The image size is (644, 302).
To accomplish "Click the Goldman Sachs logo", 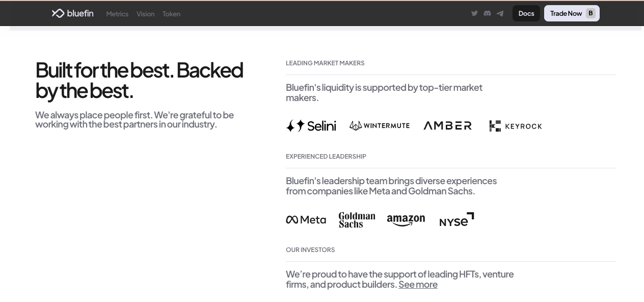I will (357, 220).
